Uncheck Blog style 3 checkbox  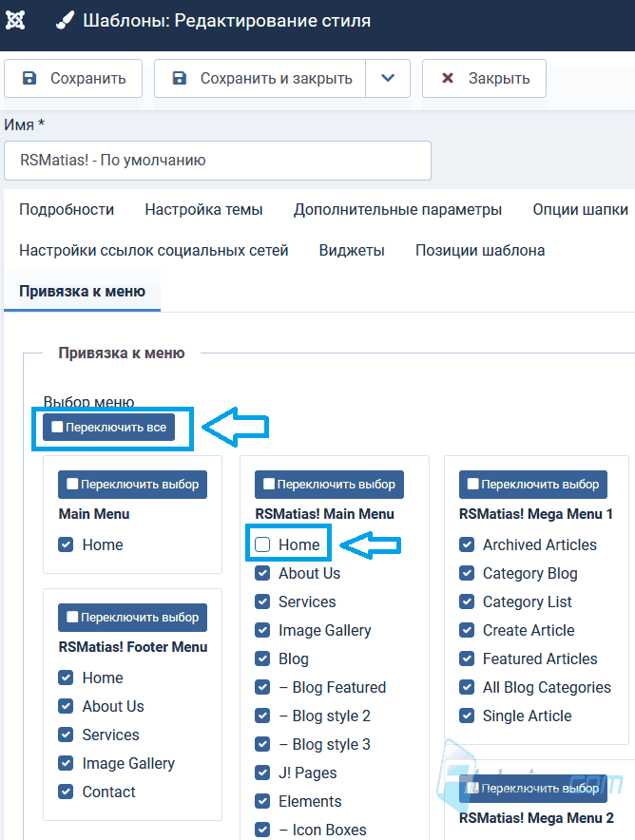262,744
